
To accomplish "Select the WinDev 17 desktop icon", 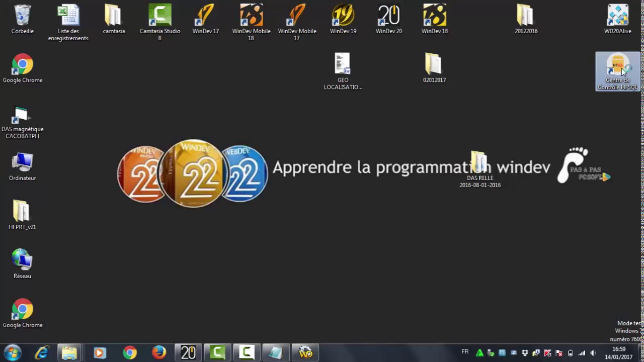I will pyautogui.click(x=205, y=19).
